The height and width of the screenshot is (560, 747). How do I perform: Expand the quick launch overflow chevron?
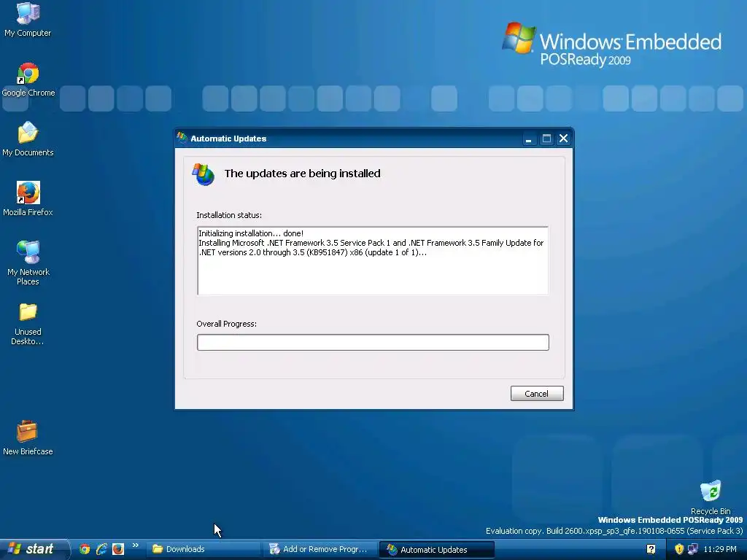coord(135,545)
